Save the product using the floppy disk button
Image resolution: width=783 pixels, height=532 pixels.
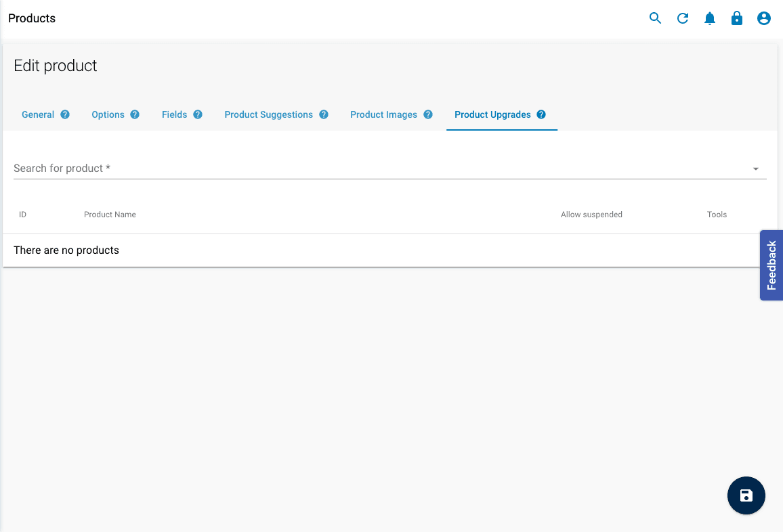[746, 495]
